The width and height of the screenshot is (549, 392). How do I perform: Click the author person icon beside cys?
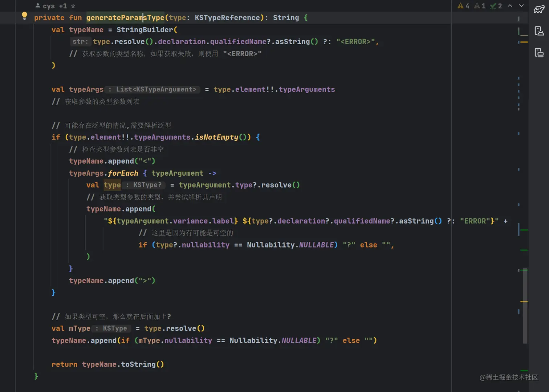(38, 6)
